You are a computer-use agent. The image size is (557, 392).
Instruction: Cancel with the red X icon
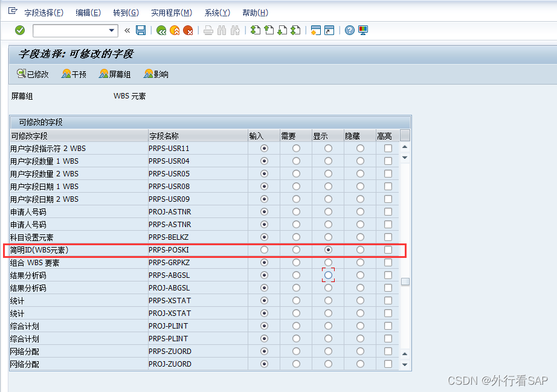pyautogui.click(x=188, y=31)
